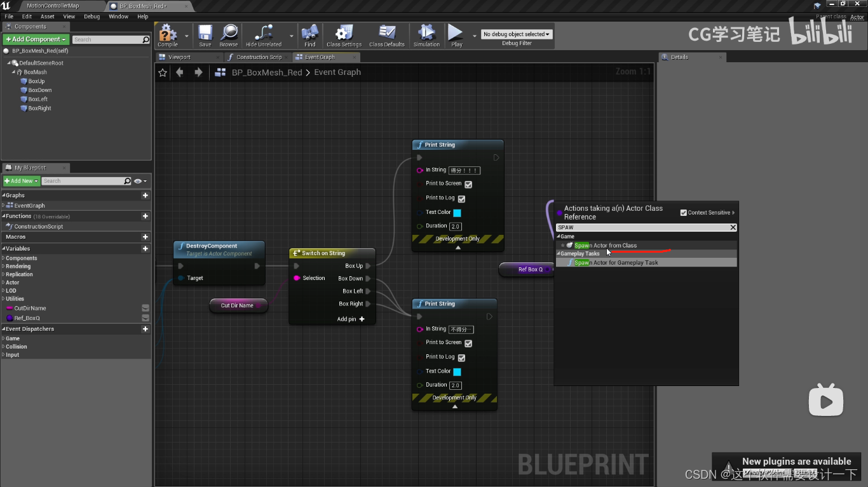The image size is (868, 487).
Task: Open the File menu
Action: coord(9,17)
